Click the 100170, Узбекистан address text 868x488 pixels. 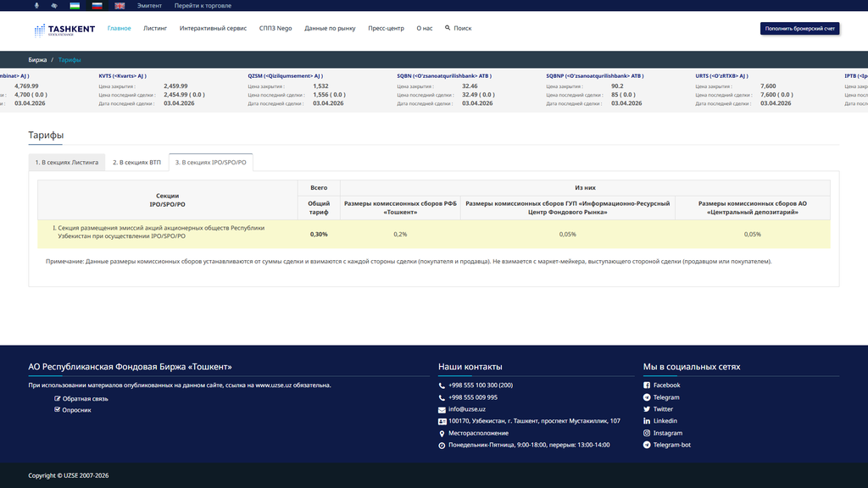click(534, 421)
